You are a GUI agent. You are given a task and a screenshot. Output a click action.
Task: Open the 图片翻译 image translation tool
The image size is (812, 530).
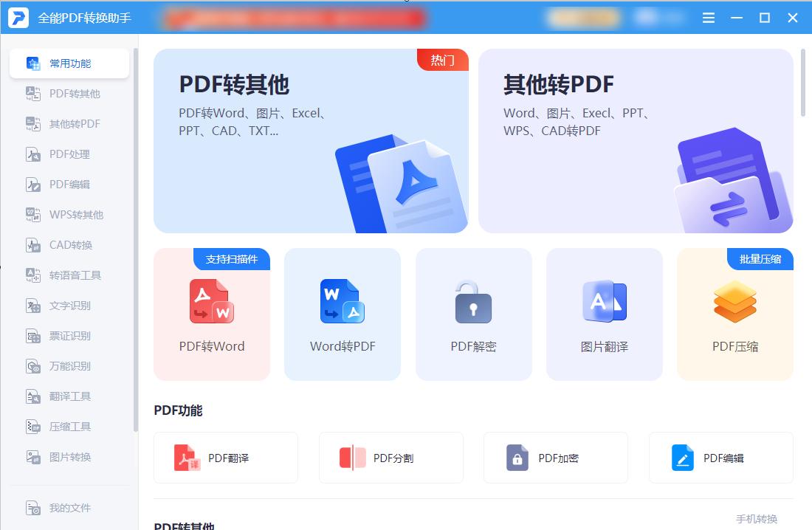[x=604, y=314]
